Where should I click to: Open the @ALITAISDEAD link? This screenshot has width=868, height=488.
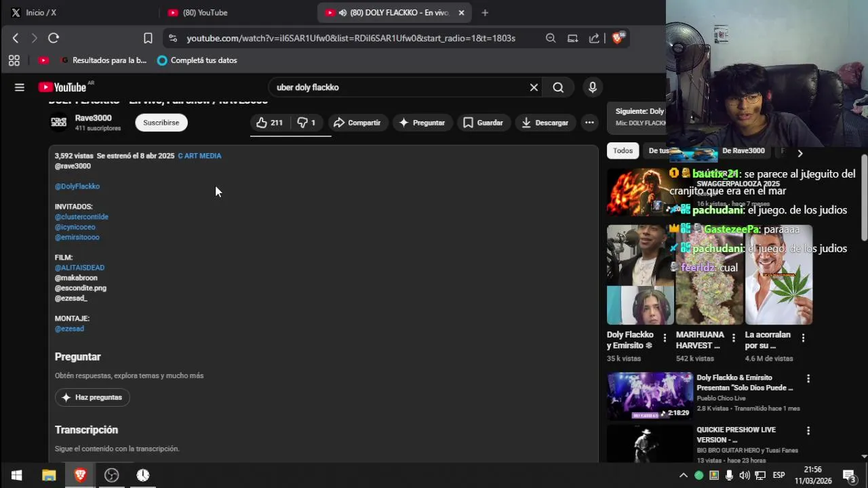click(79, 268)
